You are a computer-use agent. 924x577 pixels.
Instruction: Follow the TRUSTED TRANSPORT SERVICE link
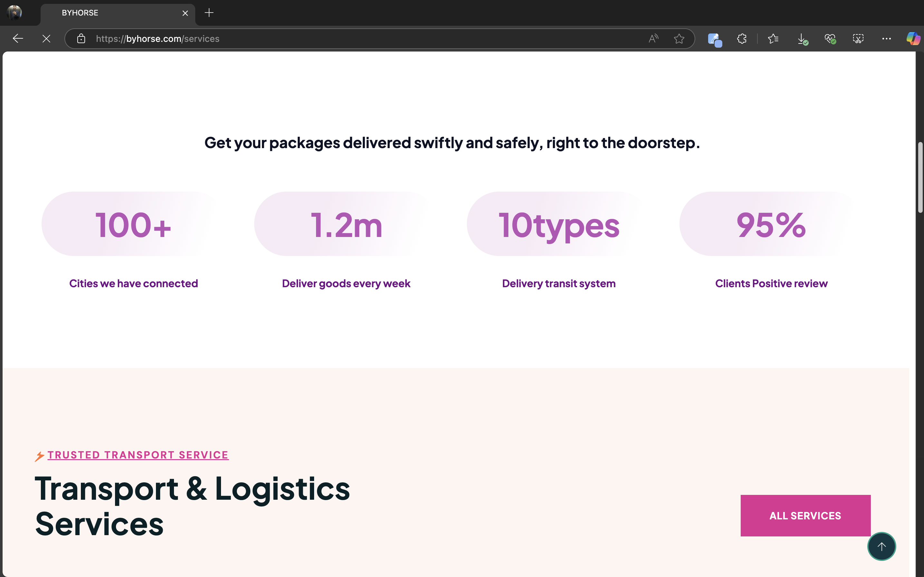tap(138, 455)
